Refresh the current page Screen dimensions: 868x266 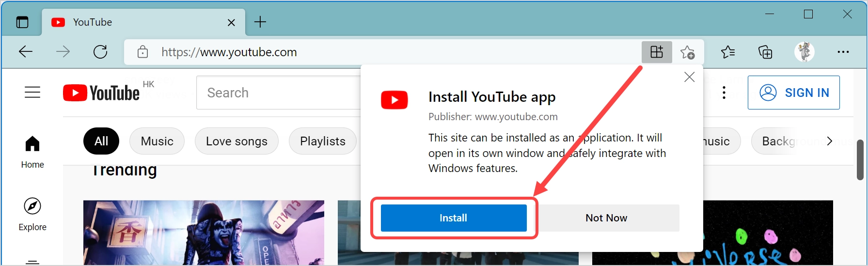point(100,51)
